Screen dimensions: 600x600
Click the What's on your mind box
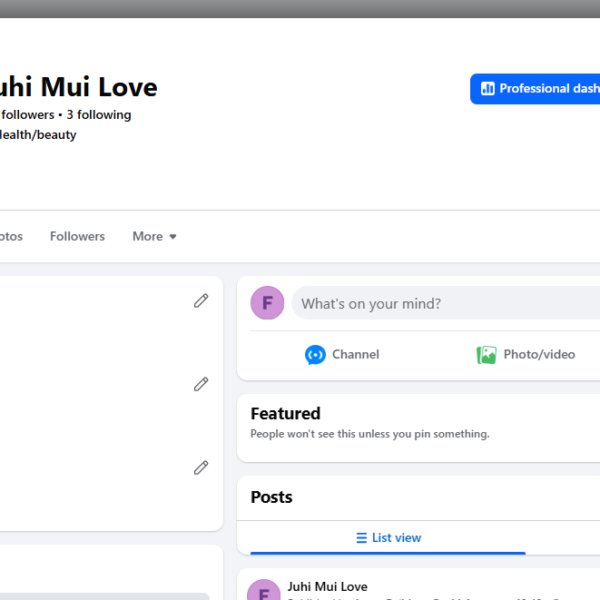tap(445, 303)
